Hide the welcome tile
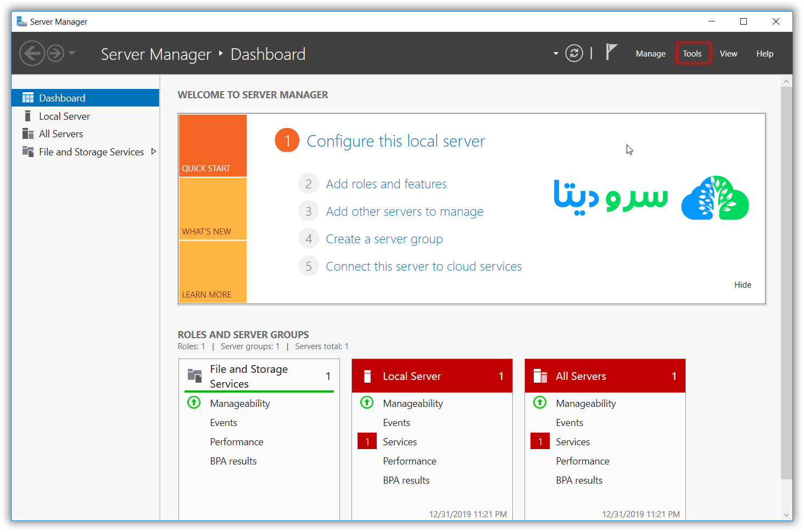The image size is (804, 532). point(742,285)
